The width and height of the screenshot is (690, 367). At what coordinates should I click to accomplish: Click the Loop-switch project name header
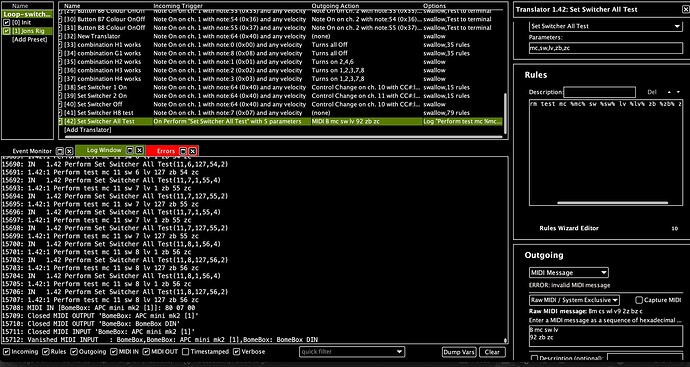tap(27, 14)
